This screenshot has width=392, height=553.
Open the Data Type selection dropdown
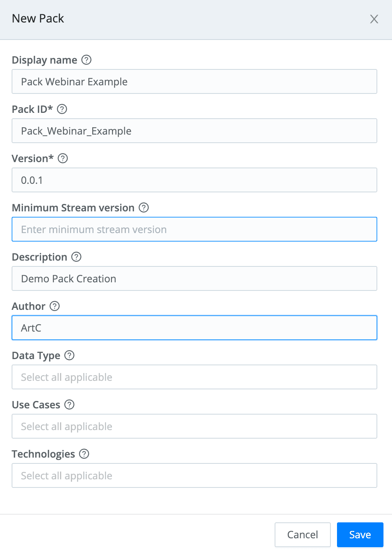click(x=194, y=377)
